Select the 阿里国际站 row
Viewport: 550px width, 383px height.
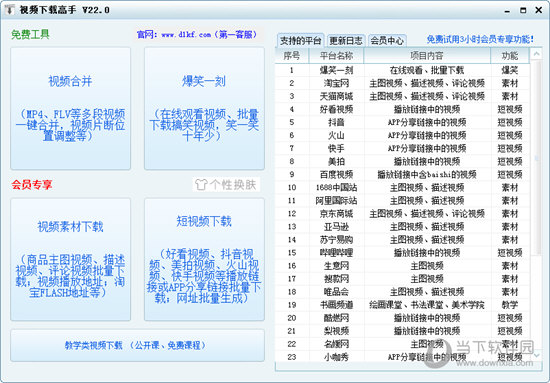[402, 201]
